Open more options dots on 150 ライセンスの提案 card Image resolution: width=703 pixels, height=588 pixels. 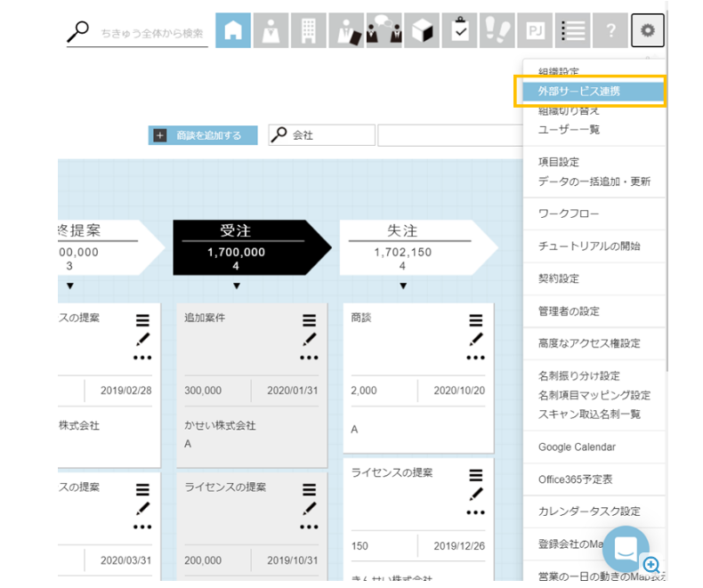pos(476,512)
